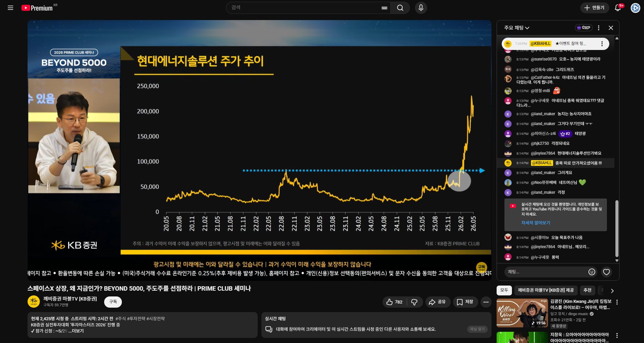Dislike this video

click(415, 302)
